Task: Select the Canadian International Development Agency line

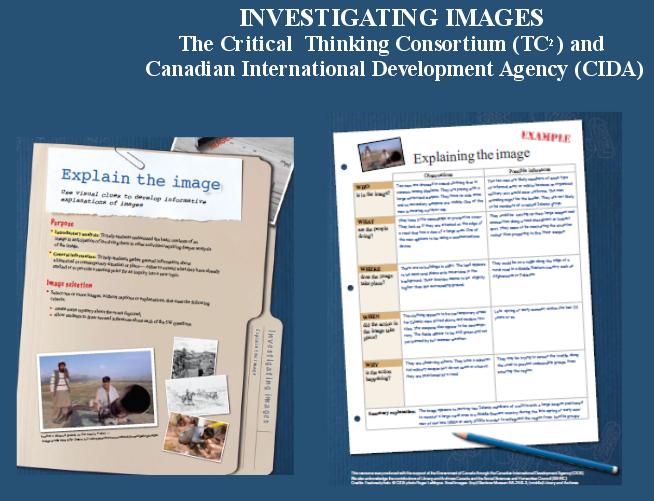Action: point(395,69)
